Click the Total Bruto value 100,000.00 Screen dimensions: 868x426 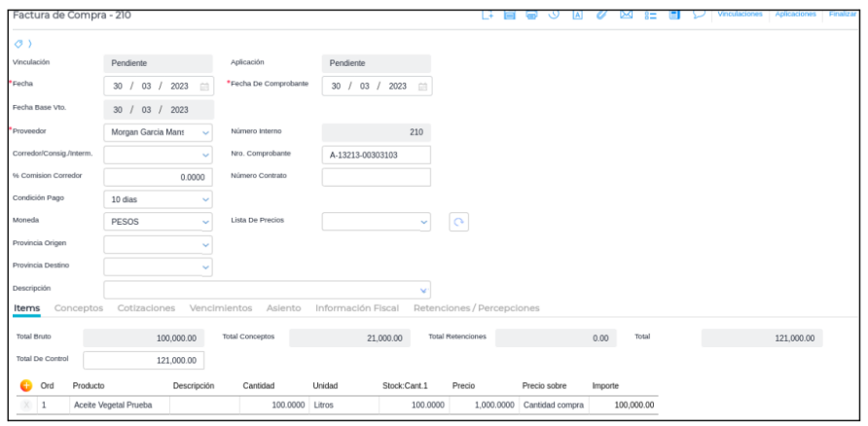(144, 338)
